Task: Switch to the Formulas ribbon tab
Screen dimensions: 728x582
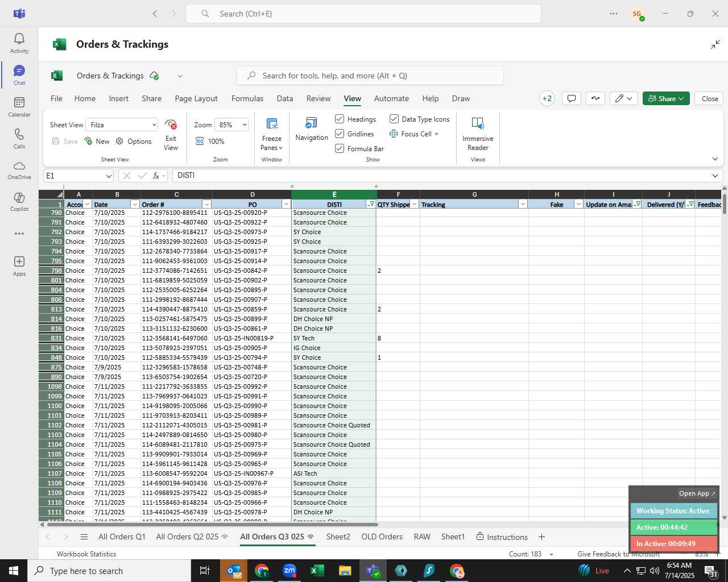Action: (x=247, y=98)
